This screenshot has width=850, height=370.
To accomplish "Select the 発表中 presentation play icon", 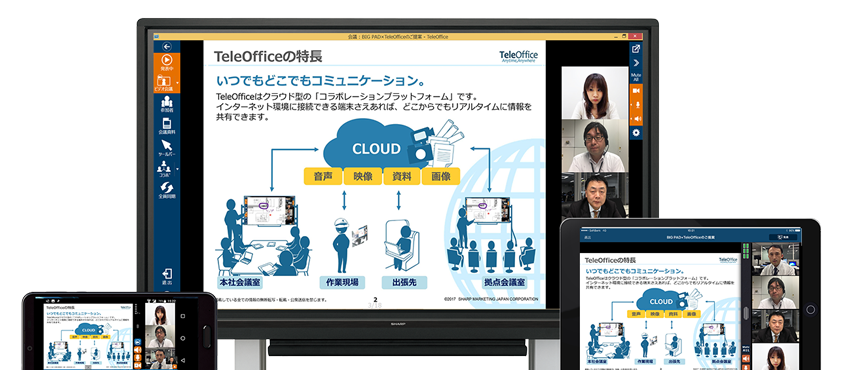I will tap(167, 63).
